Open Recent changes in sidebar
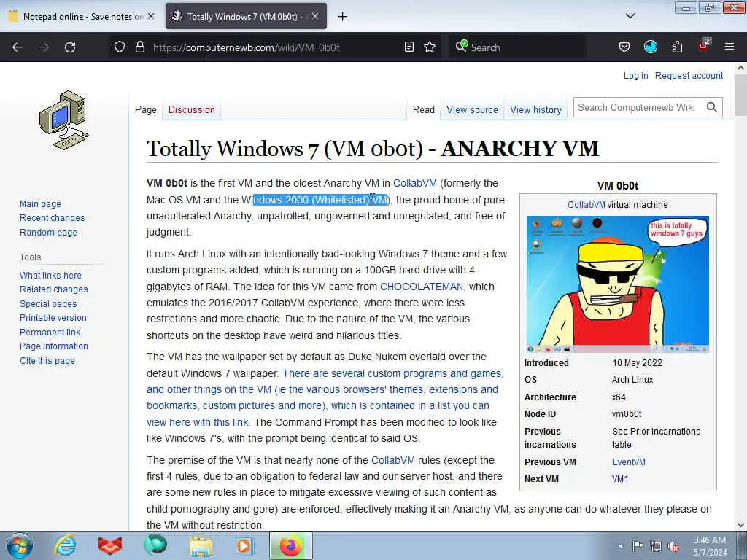747x560 pixels. 53,217
